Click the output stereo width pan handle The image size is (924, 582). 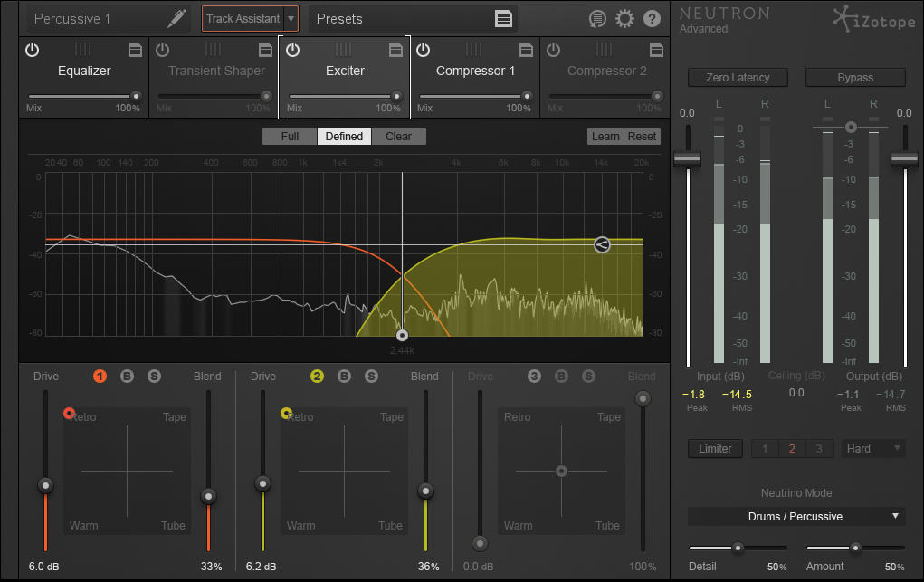click(851, 128)
